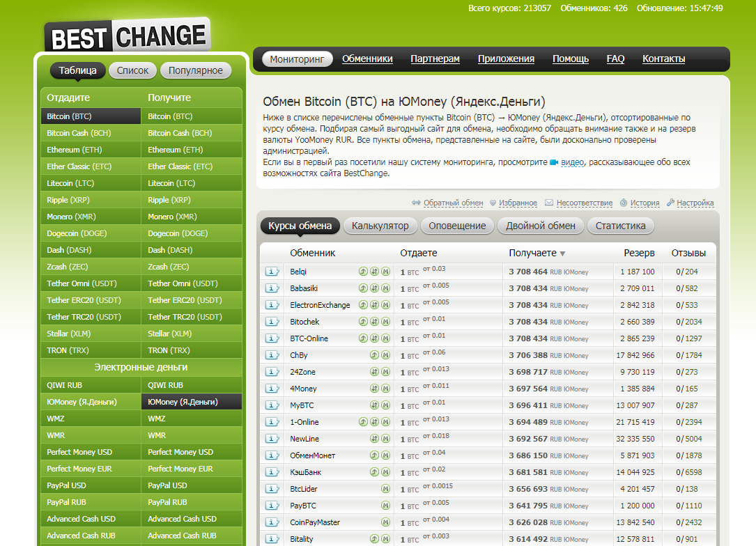Image resolution: width=756 pixels, height=546 pixels.
Task: Open the Приложения menu item
Action: [506, 58]
